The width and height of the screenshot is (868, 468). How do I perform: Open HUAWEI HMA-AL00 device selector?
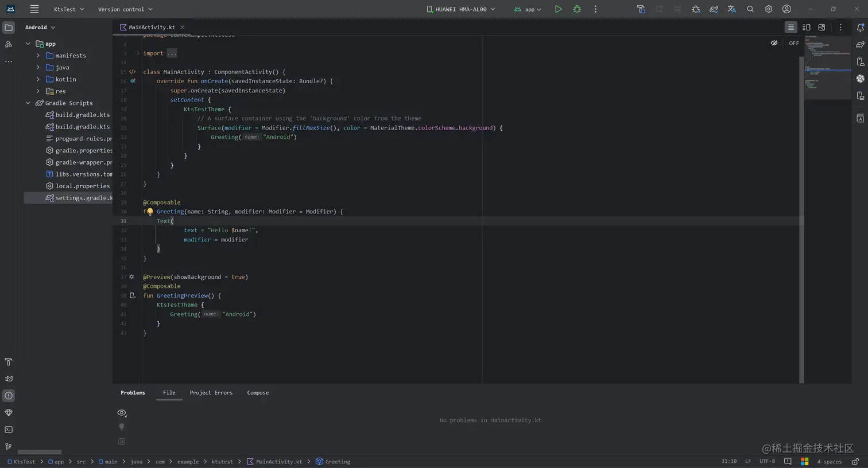[x=461, y=9]
